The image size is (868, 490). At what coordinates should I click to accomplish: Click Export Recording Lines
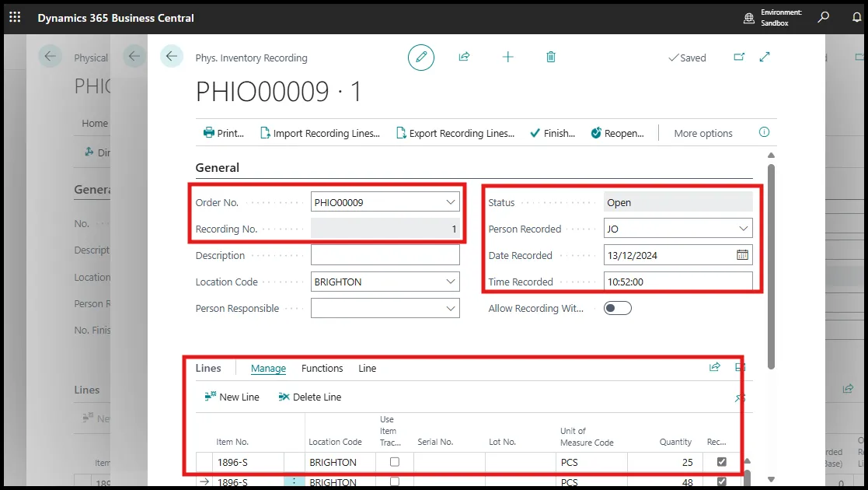455,133
